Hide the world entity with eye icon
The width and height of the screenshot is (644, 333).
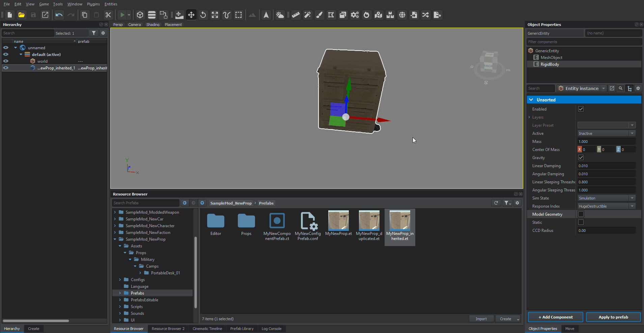tap(6, 61)
